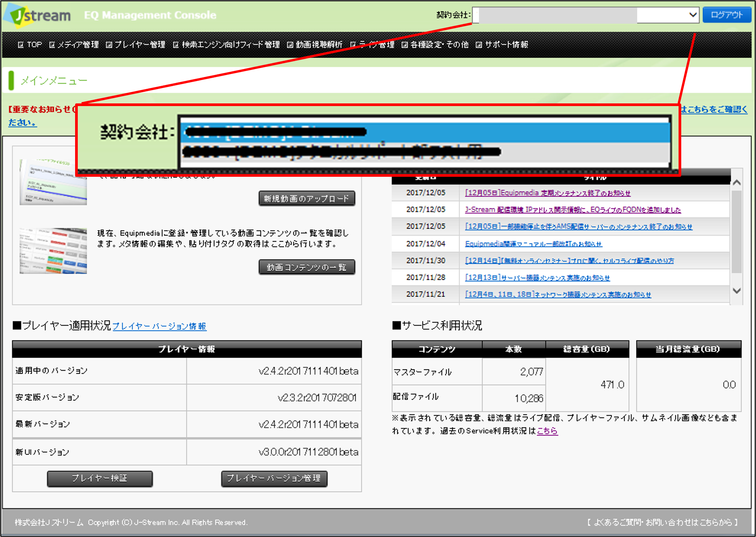Click the ログアウト button
The height and width of the screenshot is (537, 756).
727,15
